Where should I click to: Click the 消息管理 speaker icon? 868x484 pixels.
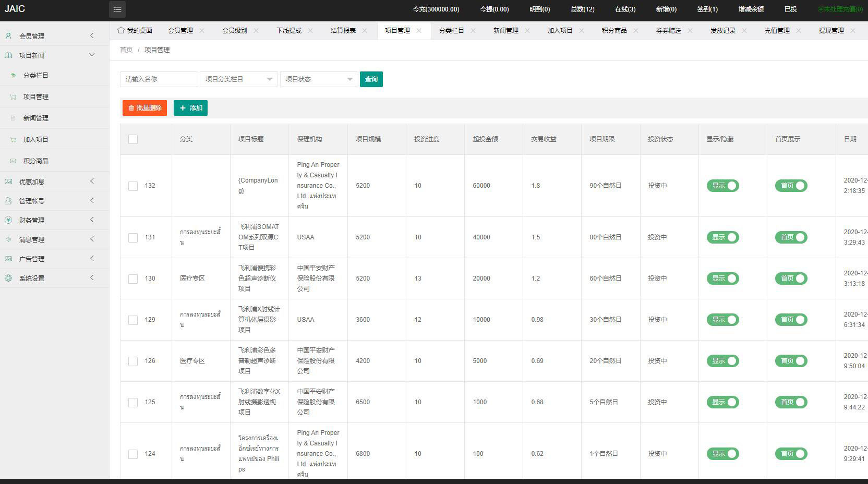click(x=8, y=239)
